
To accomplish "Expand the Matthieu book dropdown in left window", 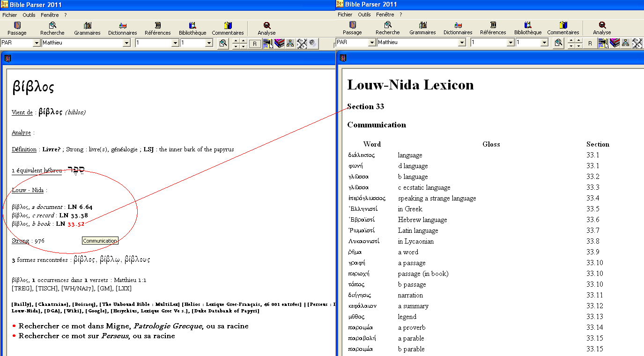I will coord(126,43).
